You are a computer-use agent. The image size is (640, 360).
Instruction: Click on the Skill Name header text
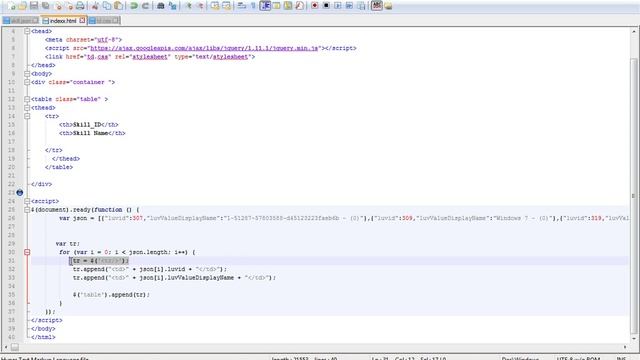(90, 133)
